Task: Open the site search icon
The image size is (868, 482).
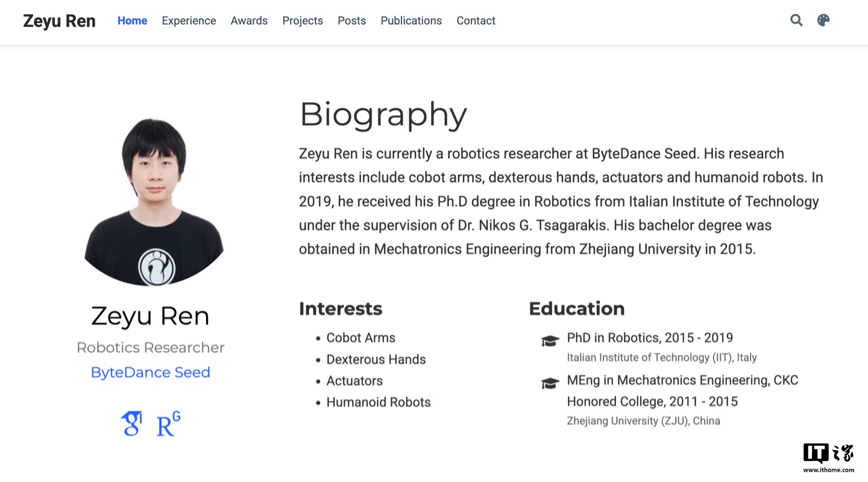Action: pyautogui.click(x=796, y=20)
